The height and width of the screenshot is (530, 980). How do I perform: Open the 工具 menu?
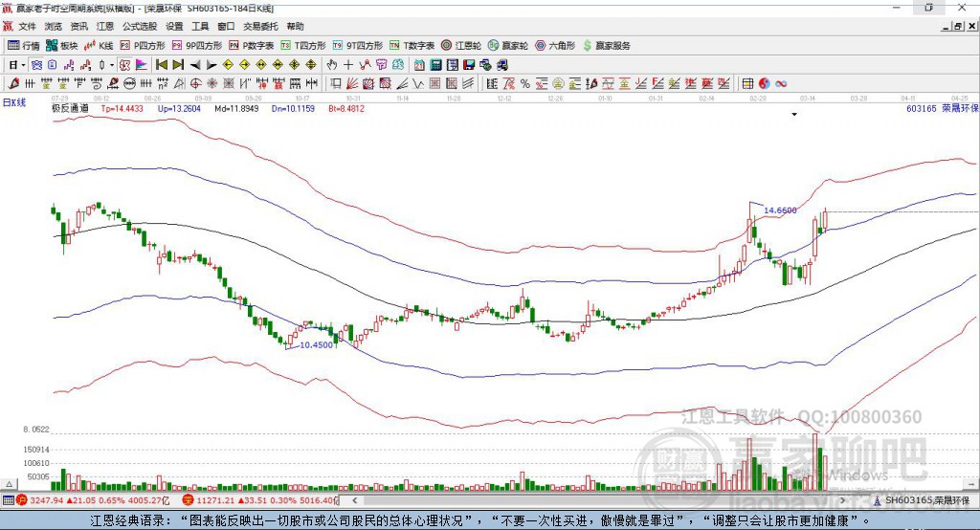200,26
